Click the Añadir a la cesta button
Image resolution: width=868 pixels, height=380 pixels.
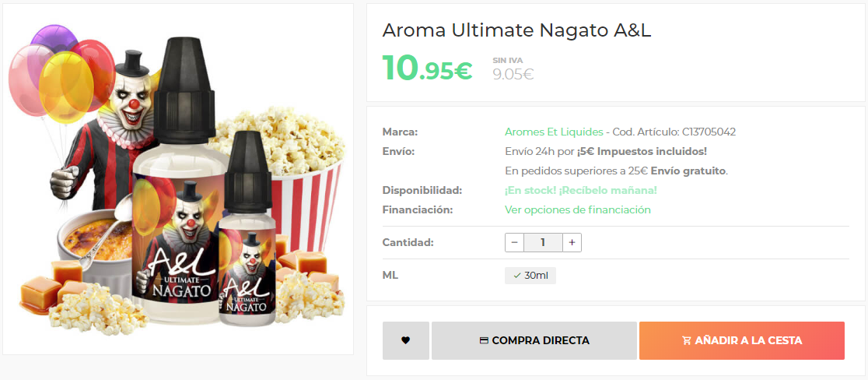742,340
